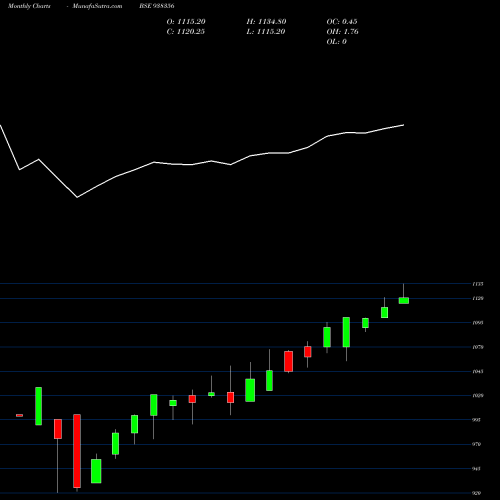Select the close value 'C: 1120.25'

pyautogui.click(x=186, y=32)
